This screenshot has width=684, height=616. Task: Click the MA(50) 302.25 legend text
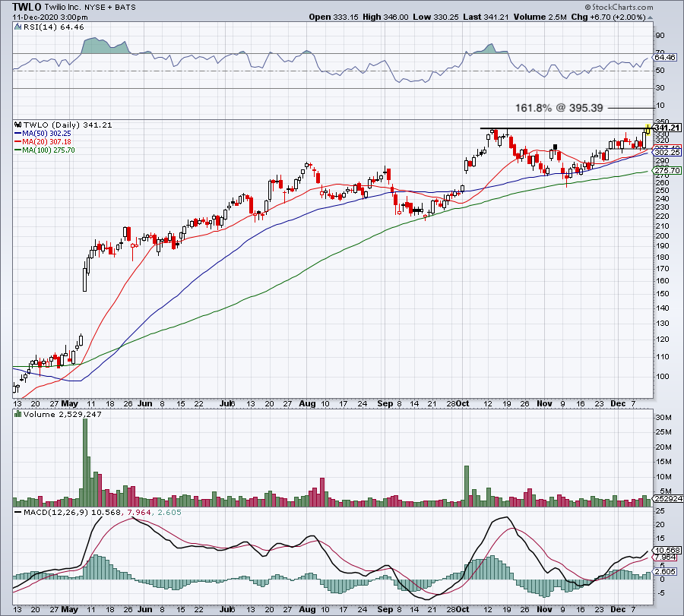[46, 134]
